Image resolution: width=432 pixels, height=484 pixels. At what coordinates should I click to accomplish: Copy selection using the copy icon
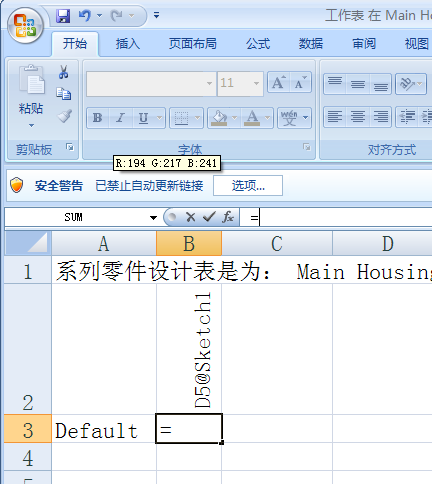64,94
